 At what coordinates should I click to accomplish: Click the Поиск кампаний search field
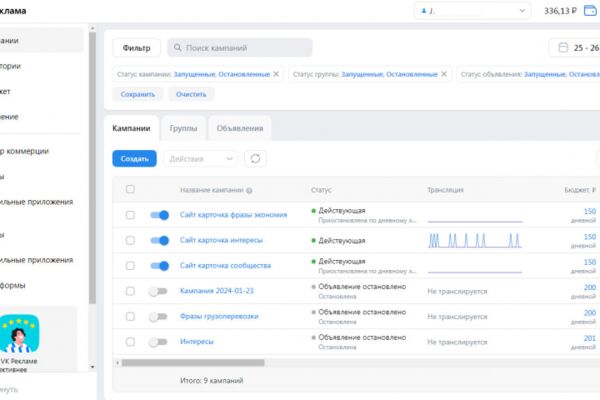tap(240, 47)
